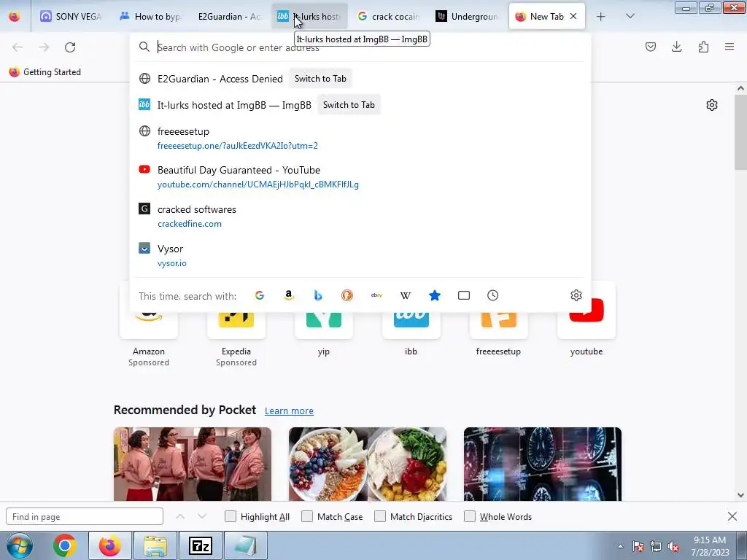
Task: Open notepad app in taskbar
Action: coord(245,545)
